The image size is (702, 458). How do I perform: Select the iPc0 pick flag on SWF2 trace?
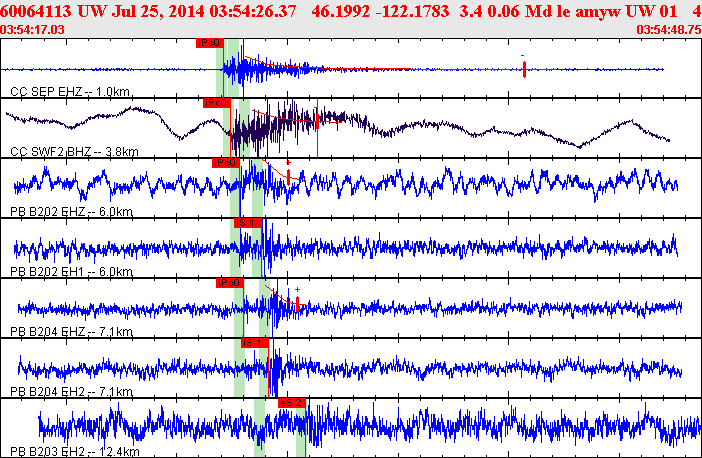tap(216, 103)
